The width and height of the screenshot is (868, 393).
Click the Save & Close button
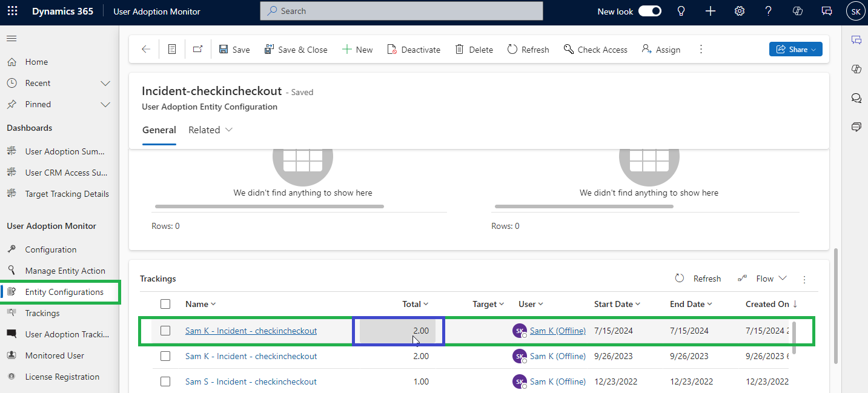click(x=296, y=50)
